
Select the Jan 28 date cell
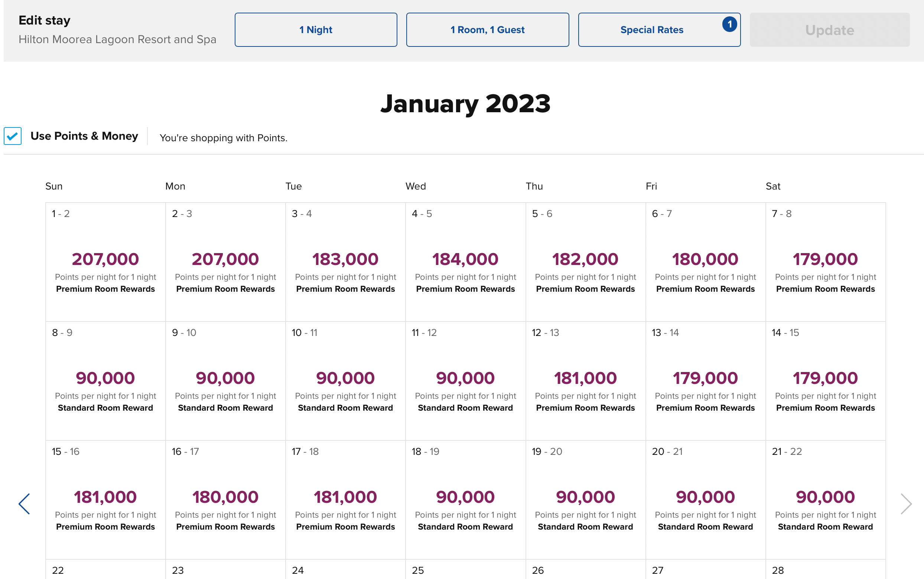pyautogui.click(x=826, y=569)
